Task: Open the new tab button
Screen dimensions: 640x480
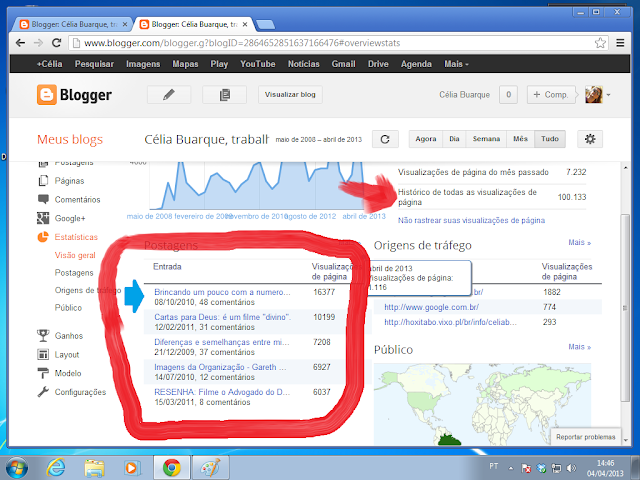Action: 266,25
